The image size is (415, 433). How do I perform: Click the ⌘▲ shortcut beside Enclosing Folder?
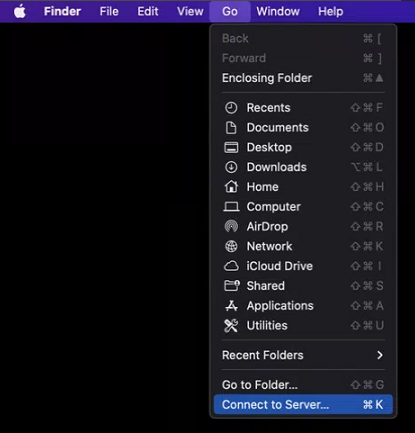click(x=373, y=78)
